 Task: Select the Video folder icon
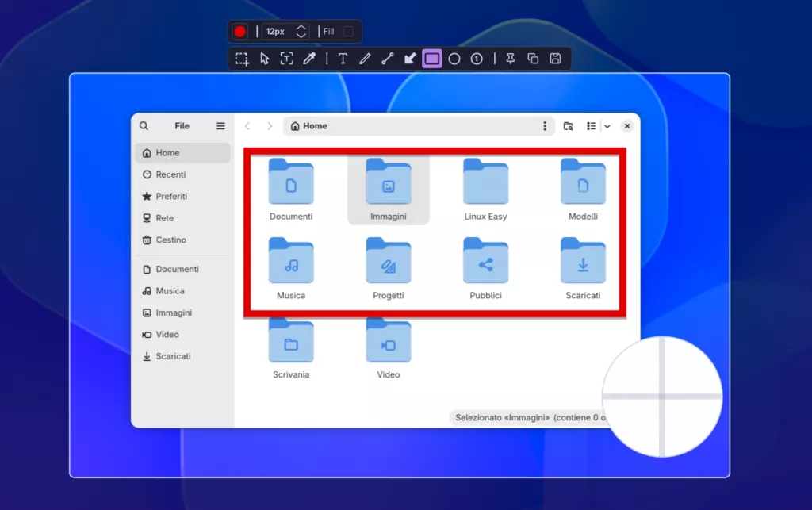coord(389,340)
